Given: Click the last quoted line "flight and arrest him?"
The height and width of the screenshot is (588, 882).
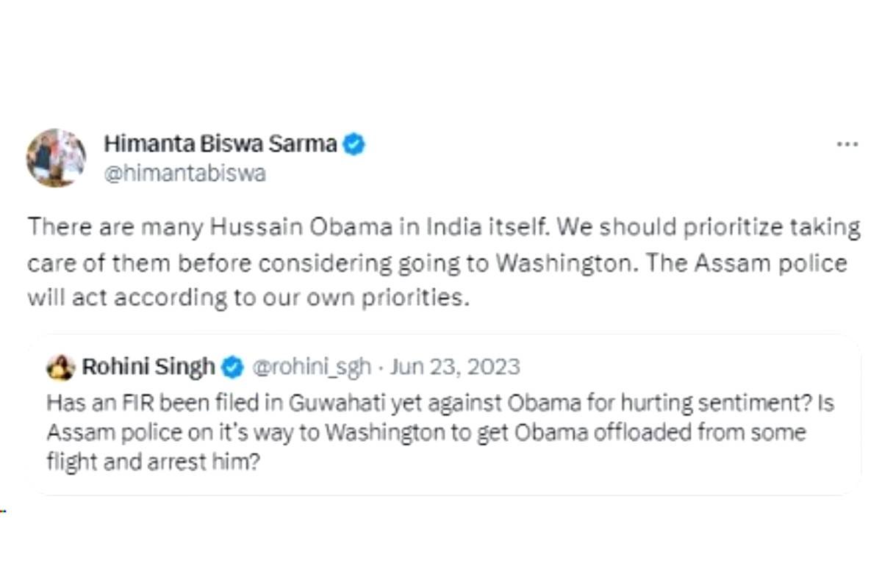Looking at the screenshot, I should tap(153, 462).
